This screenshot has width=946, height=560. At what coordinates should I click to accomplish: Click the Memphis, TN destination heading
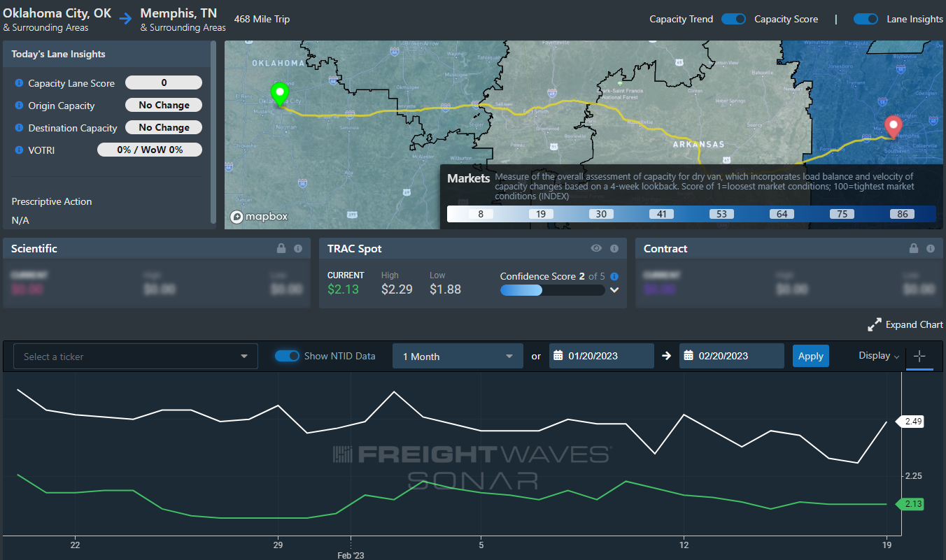pos(179,13)
